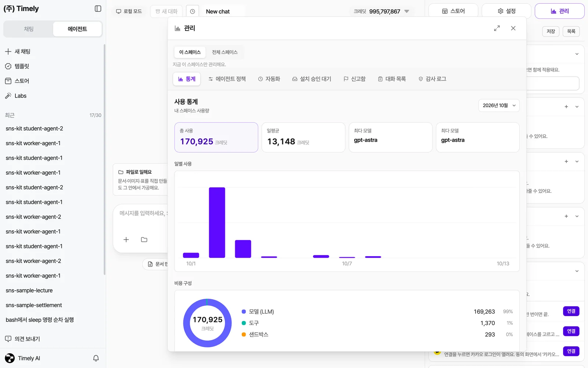Switch to 채팅 mode toggle
Image resolution: width=588 pixels, height=368 pixels.
[29, 29]
